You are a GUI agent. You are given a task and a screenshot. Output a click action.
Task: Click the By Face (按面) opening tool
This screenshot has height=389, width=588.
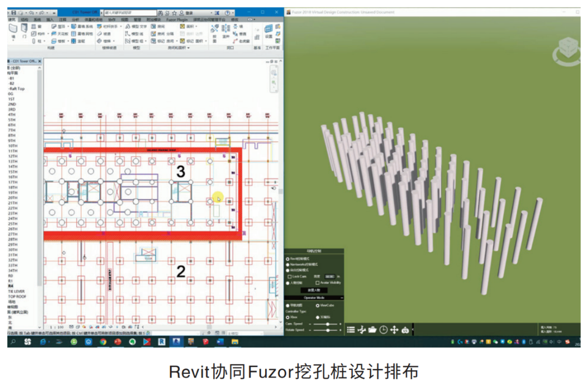[215, 33]
